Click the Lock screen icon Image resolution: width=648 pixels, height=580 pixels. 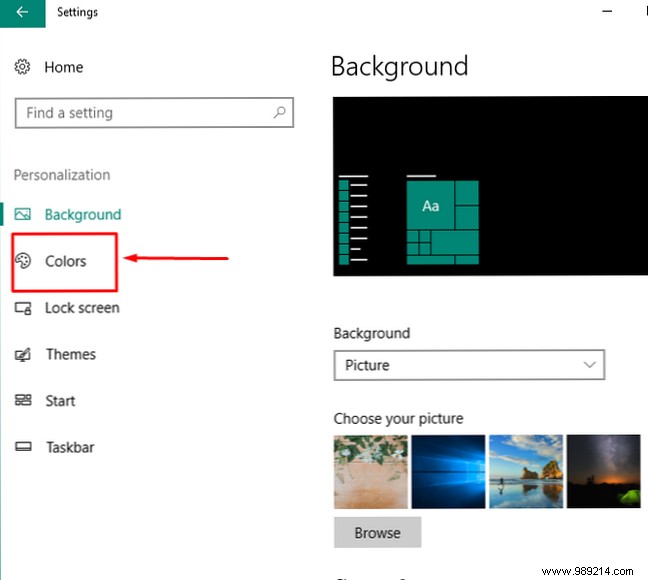click(x=23, y=308)
